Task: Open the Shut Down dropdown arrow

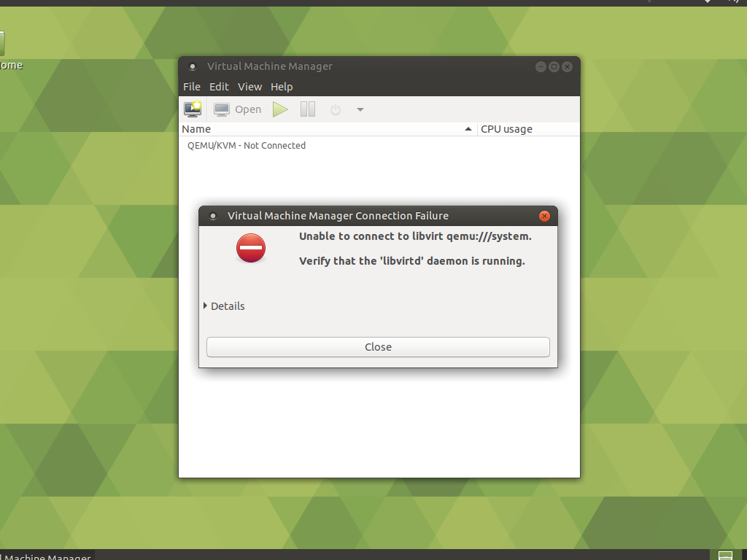Action: tap(360, 109)
